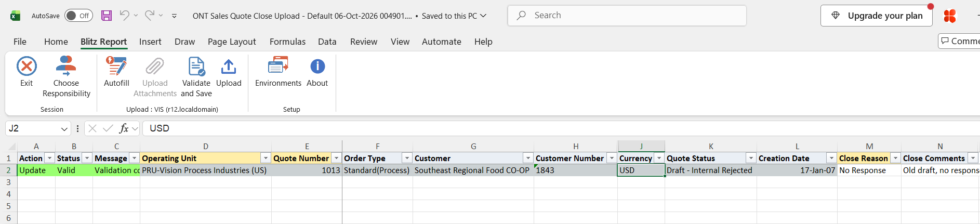Open the Customer column filter dropdown
Screen dimensions: 980x224
tap(528, 158)
